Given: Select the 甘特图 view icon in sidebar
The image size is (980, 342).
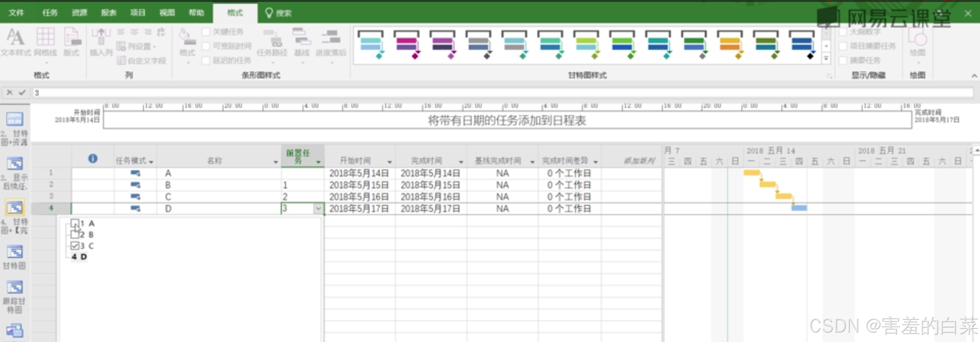Looking at the screenshot, I should tap(15, 252).
